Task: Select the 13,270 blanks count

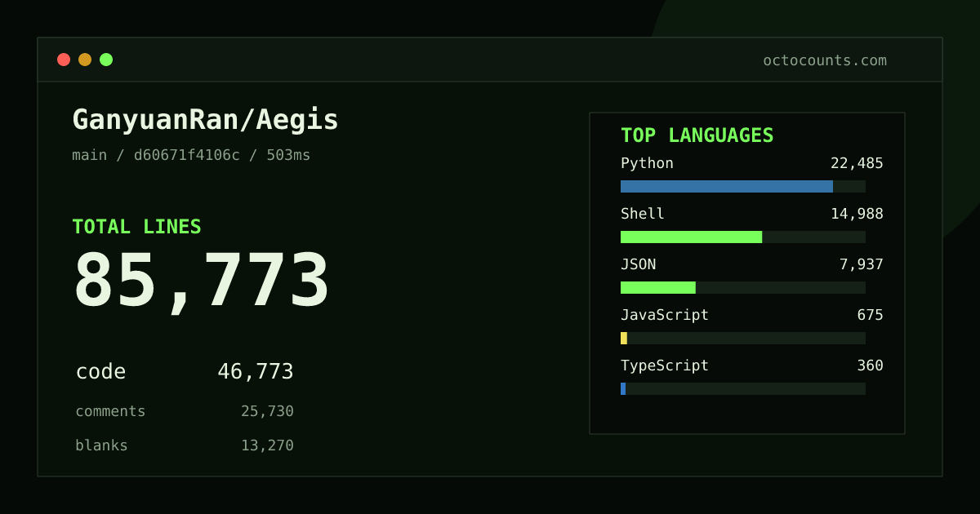Action: coord(267,445)
